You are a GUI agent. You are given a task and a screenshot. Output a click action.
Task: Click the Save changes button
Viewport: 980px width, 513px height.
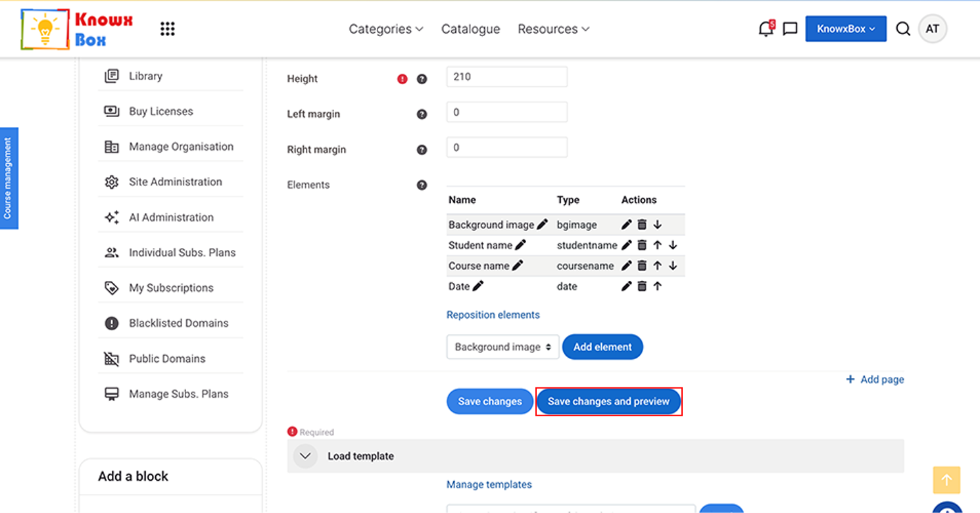[x=490, y=401]
